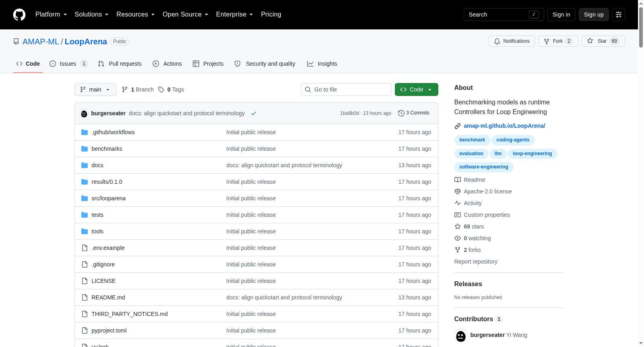Click the README.md file icon
The height and width of the screenshot is (347, 644).
85,297
